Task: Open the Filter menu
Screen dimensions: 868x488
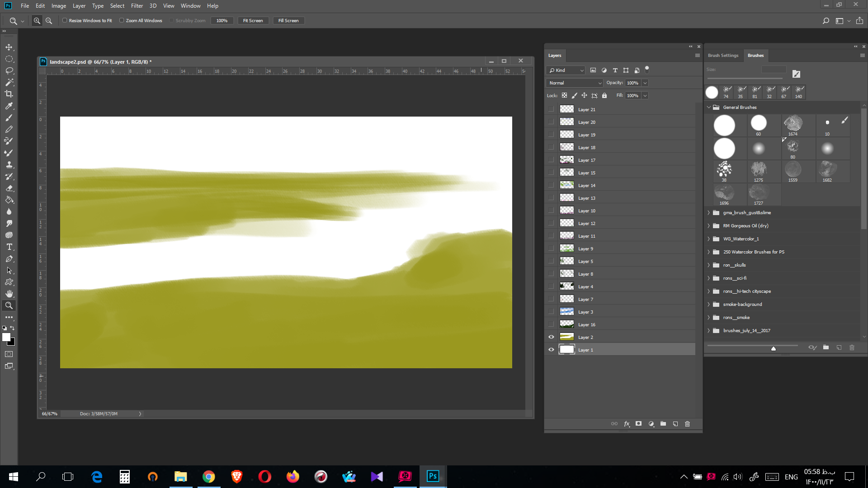Action: click(137, 6)
